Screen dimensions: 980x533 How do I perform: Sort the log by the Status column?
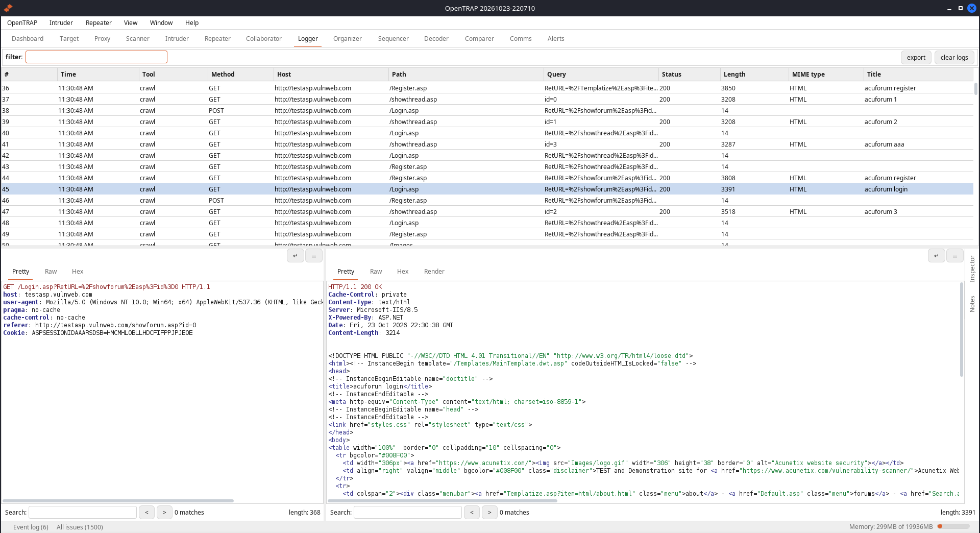689,74
